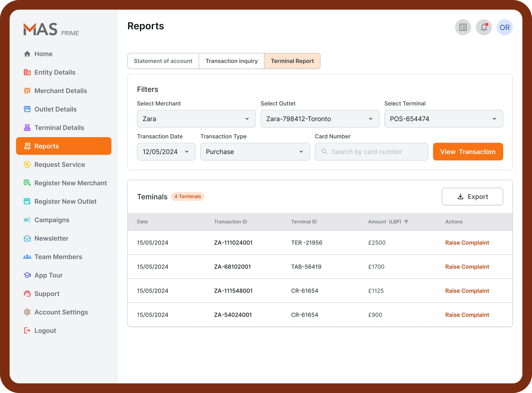Image resolution: width=532 pixels, height=393 pixels.
Task: Switch to Transaction inquiry tab
Action: tap(231, 61)
